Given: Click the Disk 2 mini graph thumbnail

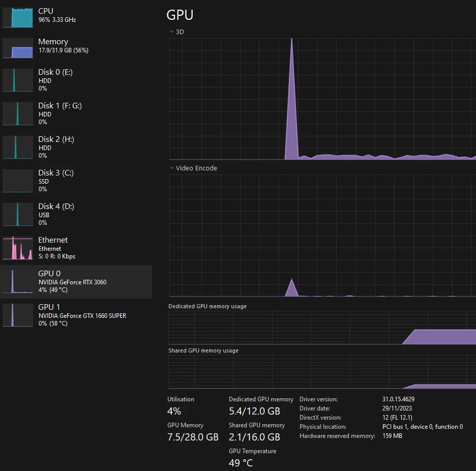Looking at the screenshot, I should click(x=18, y=148).
